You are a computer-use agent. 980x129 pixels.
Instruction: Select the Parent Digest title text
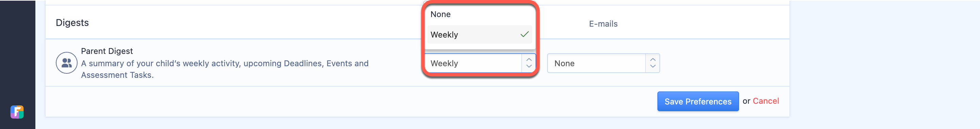coord(107,51)
